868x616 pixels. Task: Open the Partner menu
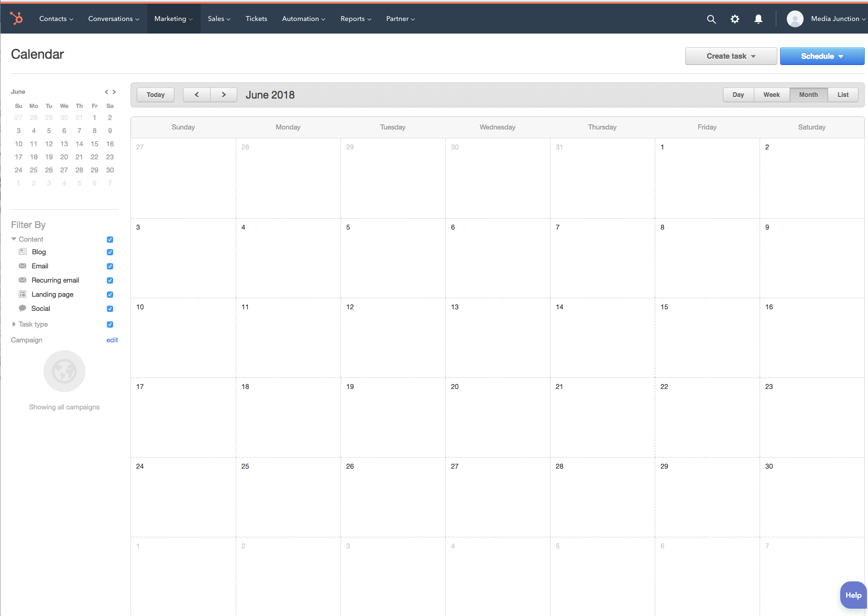pyautogui.click(x=400, y=19)
